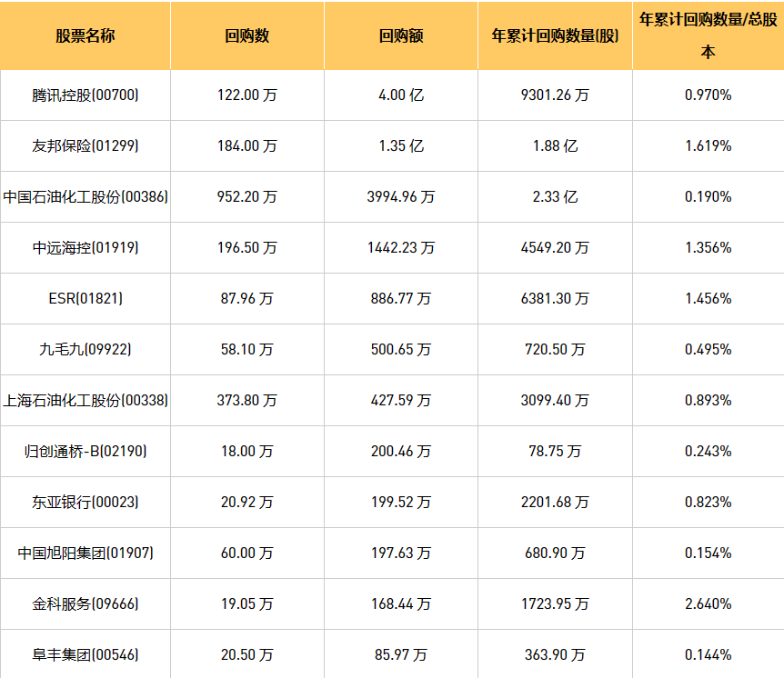
Task: Click the 1442.23 万 buyback amount cell
Action: point(401,248)
